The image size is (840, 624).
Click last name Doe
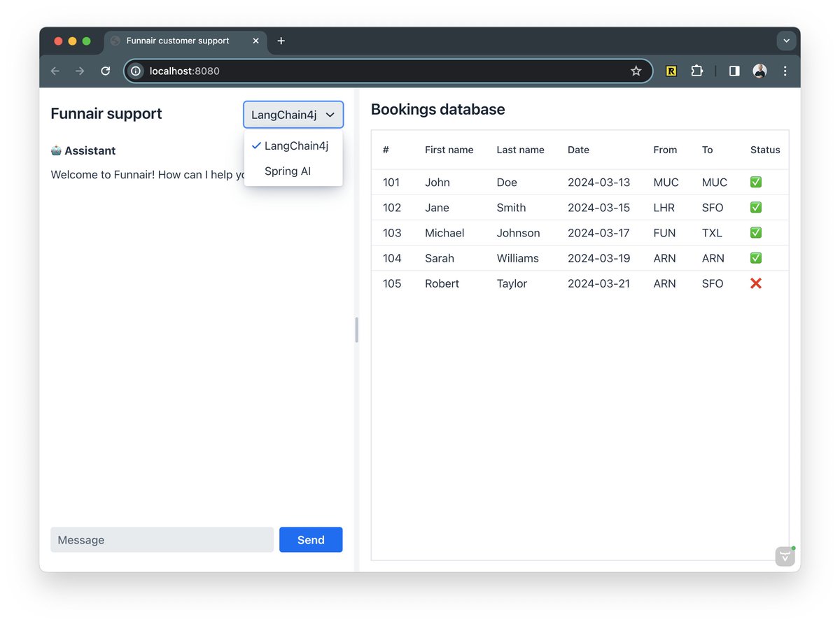(507, 182)
